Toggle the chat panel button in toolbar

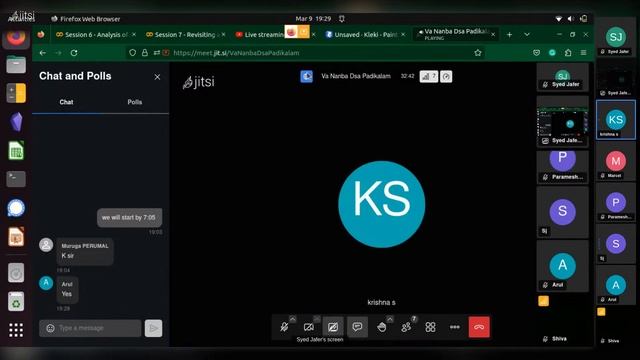(x=357, y=327)
